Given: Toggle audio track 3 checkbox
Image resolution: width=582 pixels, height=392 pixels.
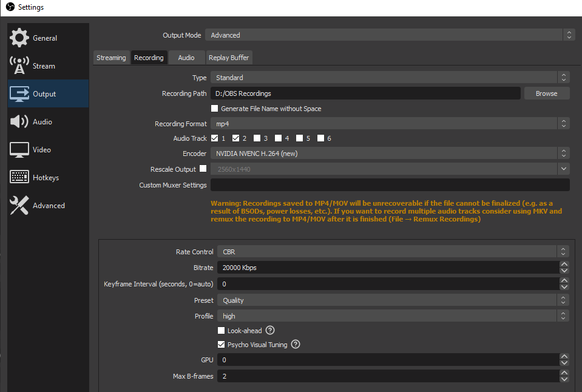Looking at the screenshot, I should point(257,138).
